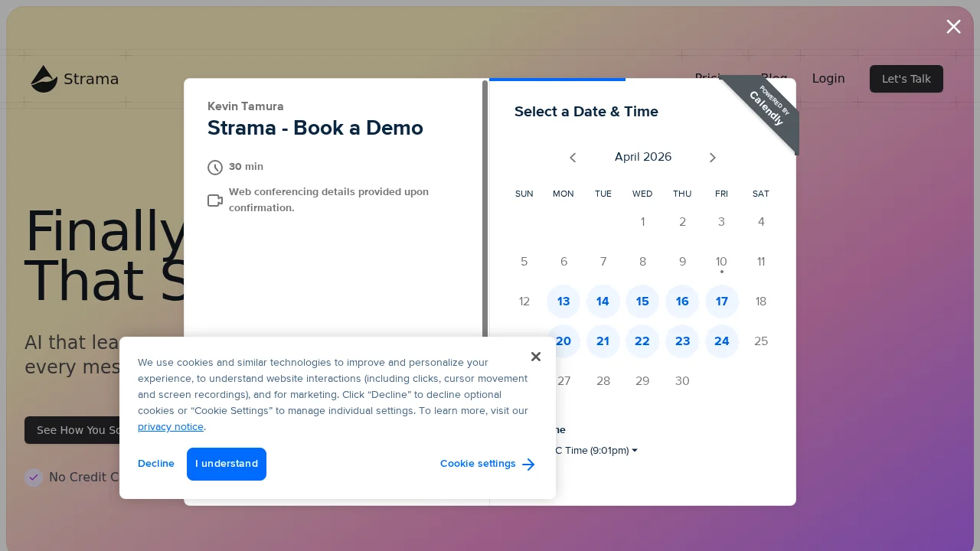Accept cookies with the I understand button

[x=227, y=464]
